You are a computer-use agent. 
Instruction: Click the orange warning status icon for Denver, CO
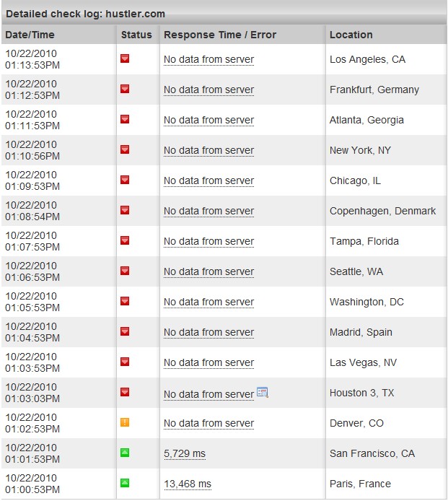(x=125, y=422)
